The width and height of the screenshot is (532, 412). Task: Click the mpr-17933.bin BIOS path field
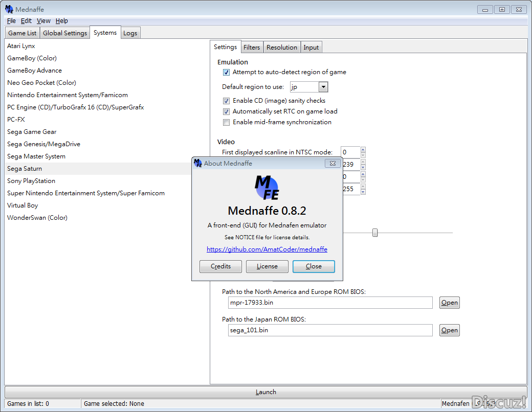tap(330, 303)
